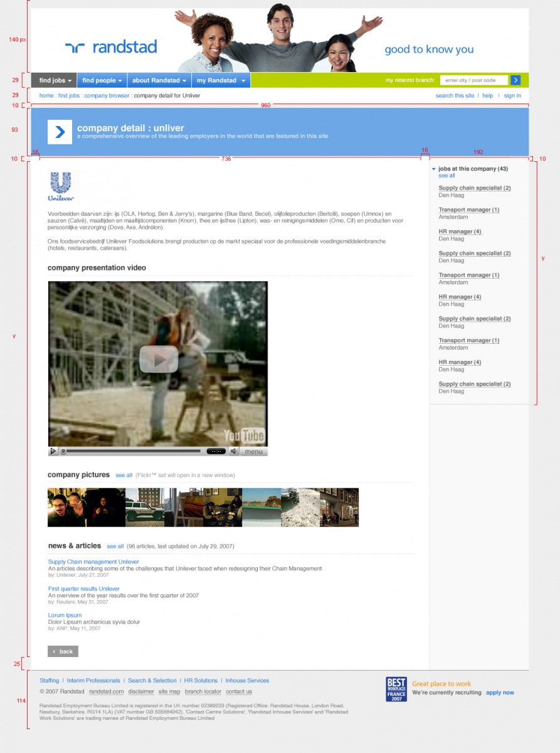Click the good to know you tagline
This screenshot has height=753, width=560.
pyautogui.click(x=429, y=50)
